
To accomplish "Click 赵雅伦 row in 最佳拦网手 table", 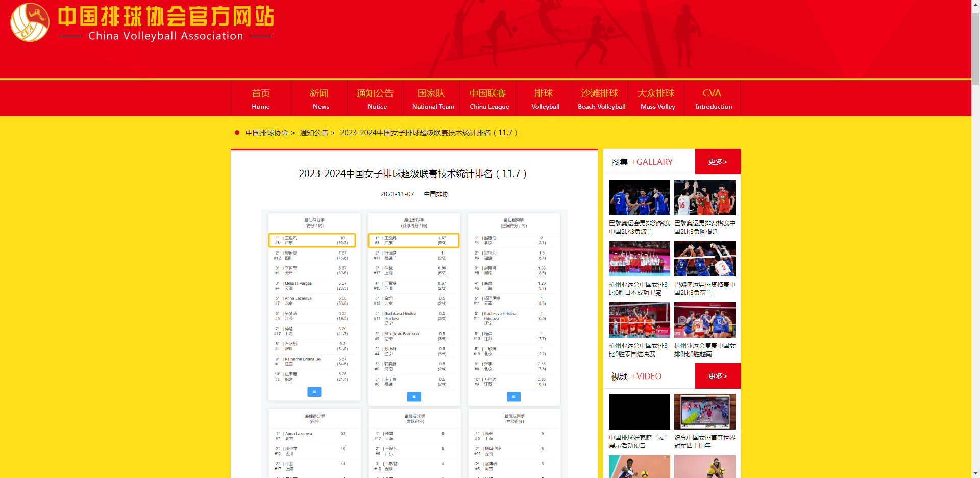I will pyautogui.click(x=513, y=240).
